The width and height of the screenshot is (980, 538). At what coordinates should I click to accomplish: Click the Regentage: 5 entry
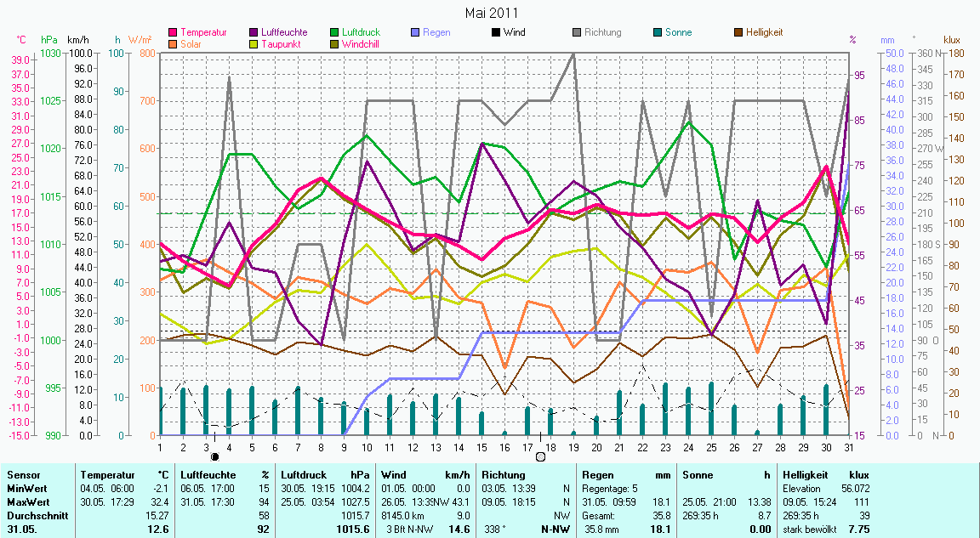[610, 489]
